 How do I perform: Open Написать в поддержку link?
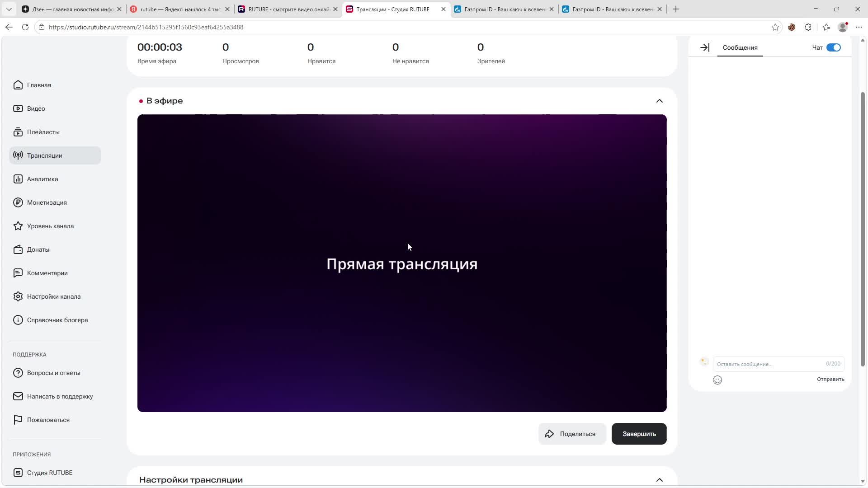[x=55, y=396]
